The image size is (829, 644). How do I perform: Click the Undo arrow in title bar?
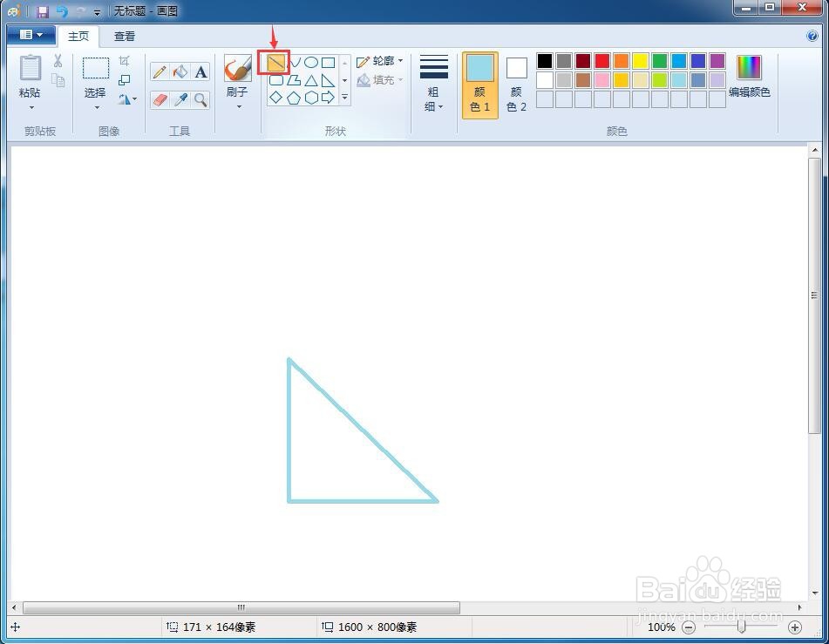(63, 11)
